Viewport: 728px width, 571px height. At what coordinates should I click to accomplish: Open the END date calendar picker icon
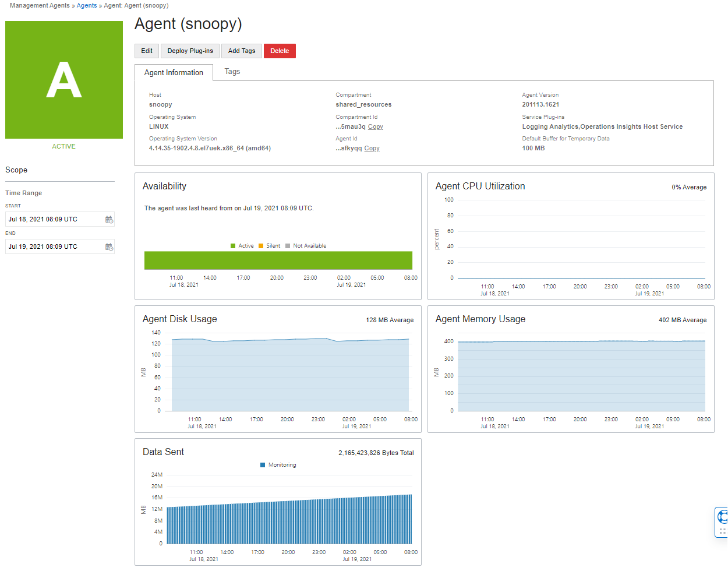pos(109,246)
